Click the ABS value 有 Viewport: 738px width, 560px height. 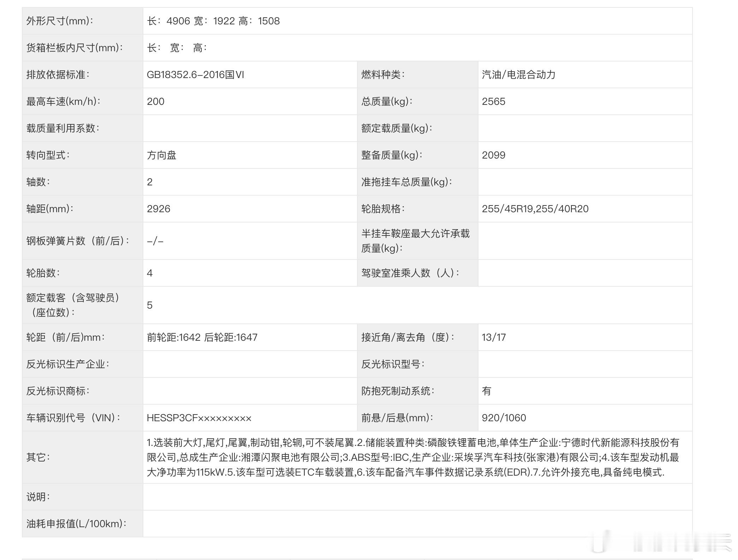486,391
